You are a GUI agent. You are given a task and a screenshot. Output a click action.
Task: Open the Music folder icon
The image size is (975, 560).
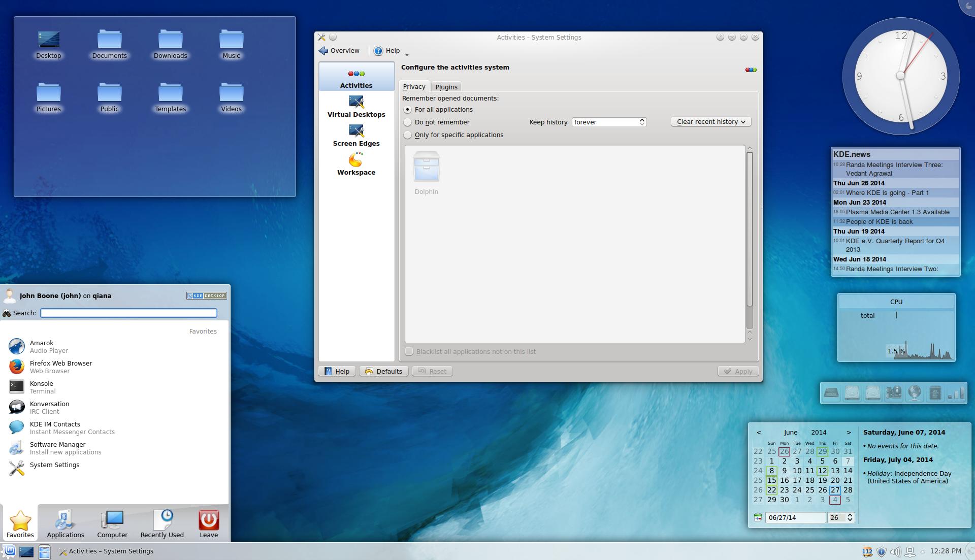click(231, 45)
